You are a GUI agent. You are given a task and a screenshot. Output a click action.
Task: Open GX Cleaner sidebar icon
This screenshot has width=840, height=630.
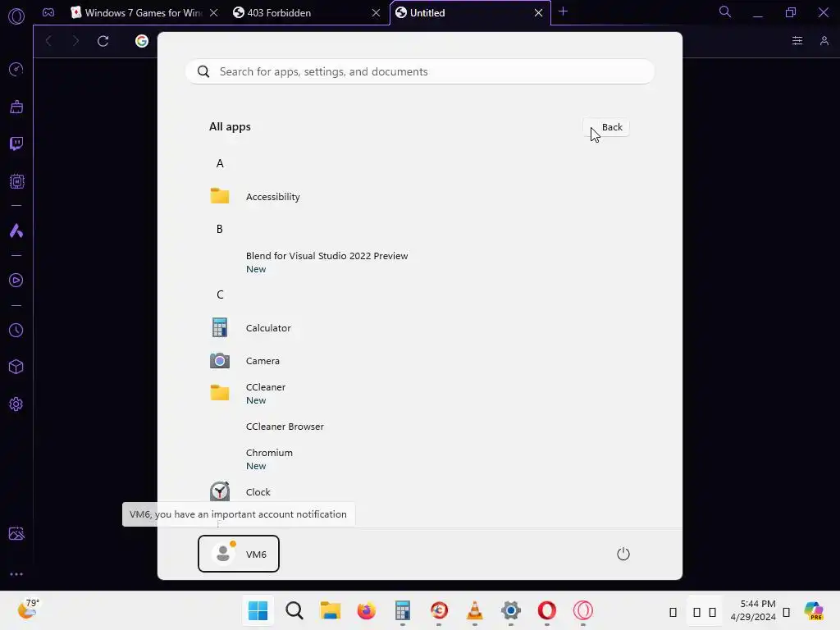[x=16, y=107]
